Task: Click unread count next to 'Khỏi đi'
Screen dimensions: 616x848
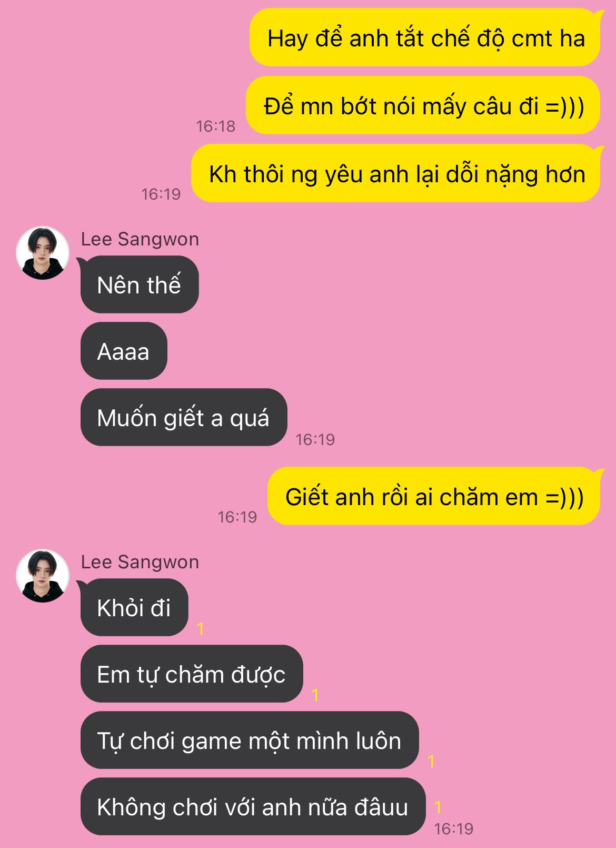Action: tap(201, 628)
